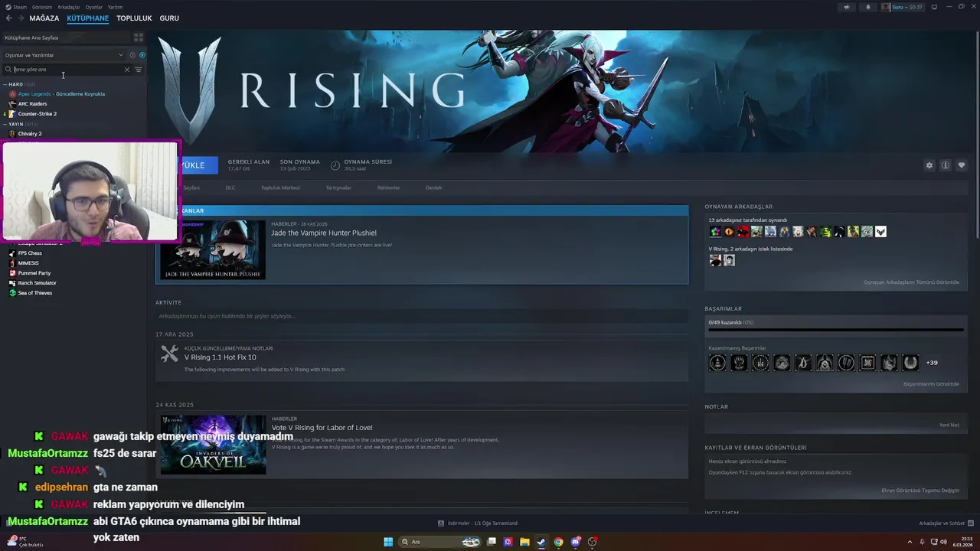Select FPS Chess in the library list
This screenshot has width=980, height=551.
click(x=30, y=253)
